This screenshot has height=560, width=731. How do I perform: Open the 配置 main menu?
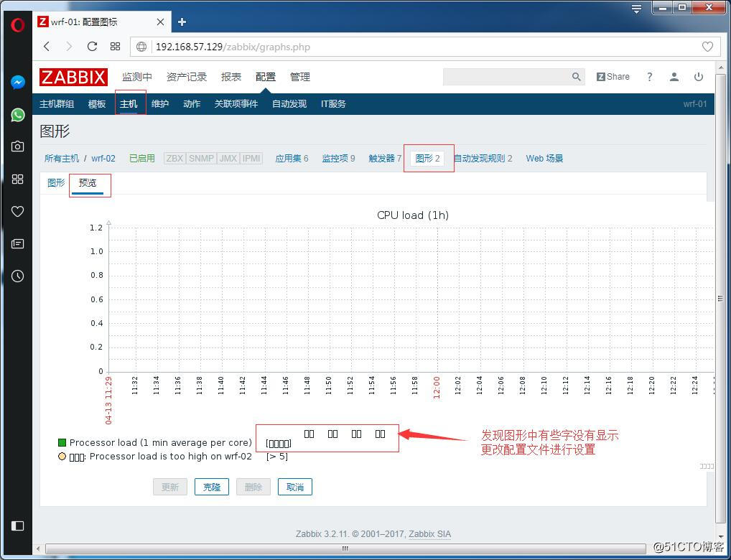tap(266, 77)
